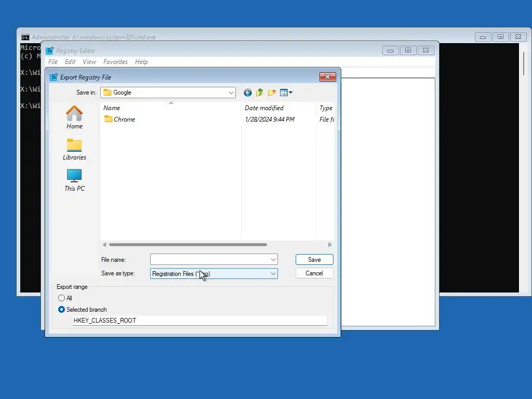The width and height of the screenshot is (532, 399).
Task: Click the Cancel button
Action: [x=314, y=273]
